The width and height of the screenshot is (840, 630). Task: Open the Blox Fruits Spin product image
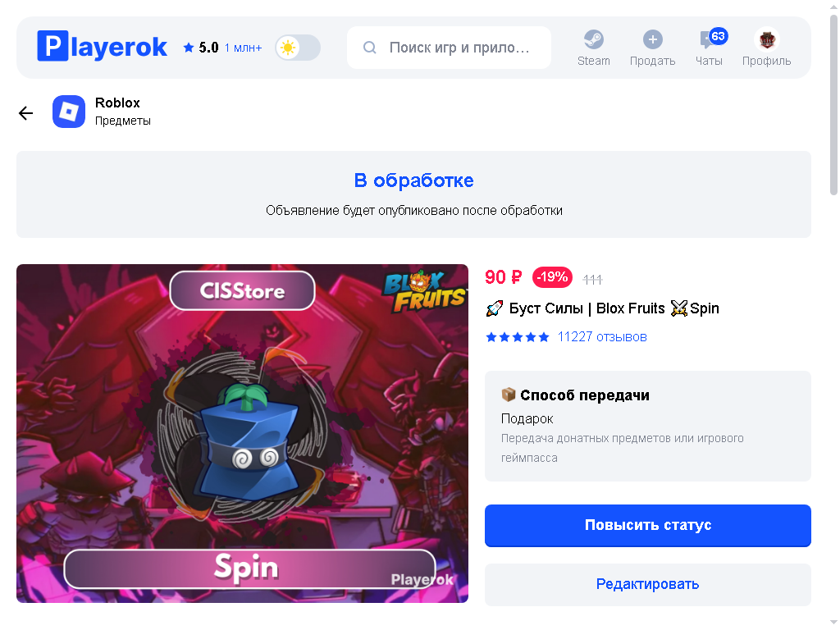coord(242,433)
